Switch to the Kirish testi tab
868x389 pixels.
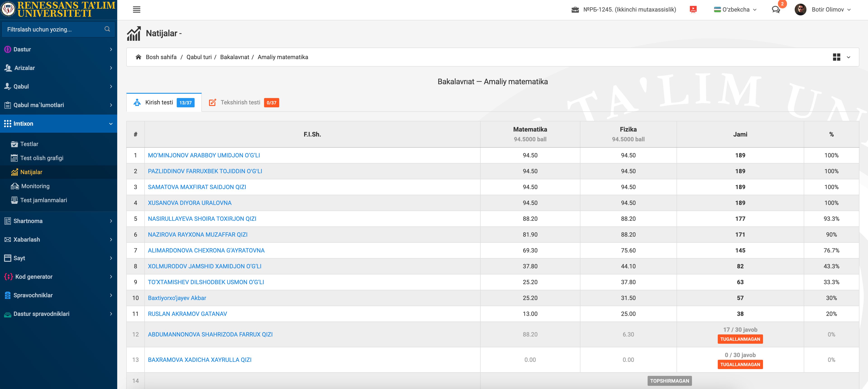click(x=164, y=103)
